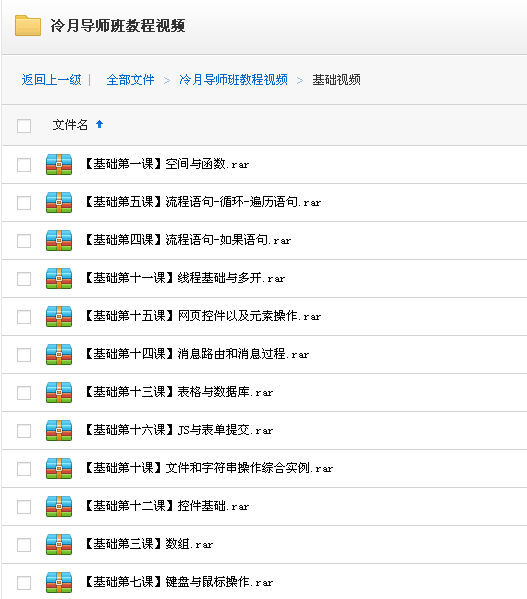Check the box for 【基础第十三课】表格与数据库.rar
The height and width of the screenshot is (599, 527).
[x=24, y=393]
